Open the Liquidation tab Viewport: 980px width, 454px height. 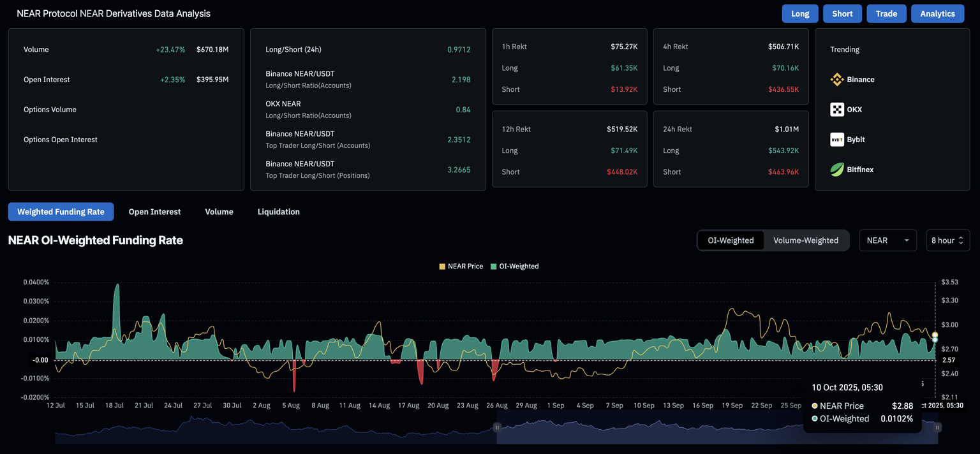[x=278, y=212]
